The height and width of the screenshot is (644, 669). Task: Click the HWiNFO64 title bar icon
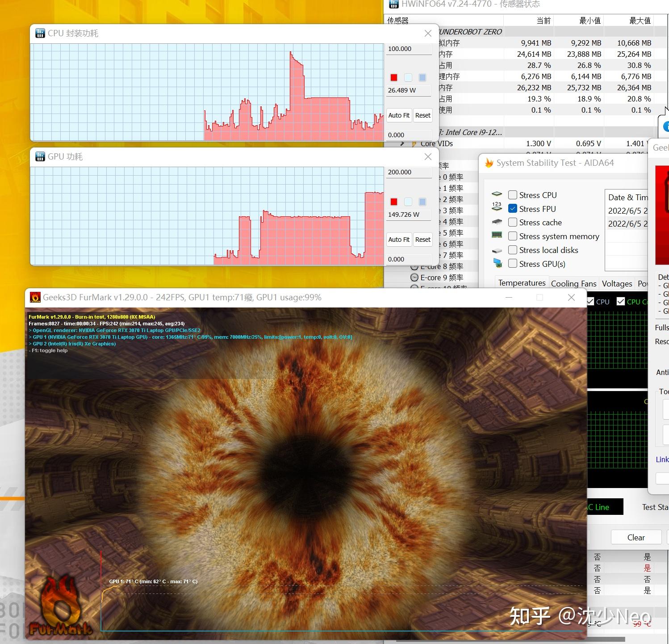pos(393,4)
